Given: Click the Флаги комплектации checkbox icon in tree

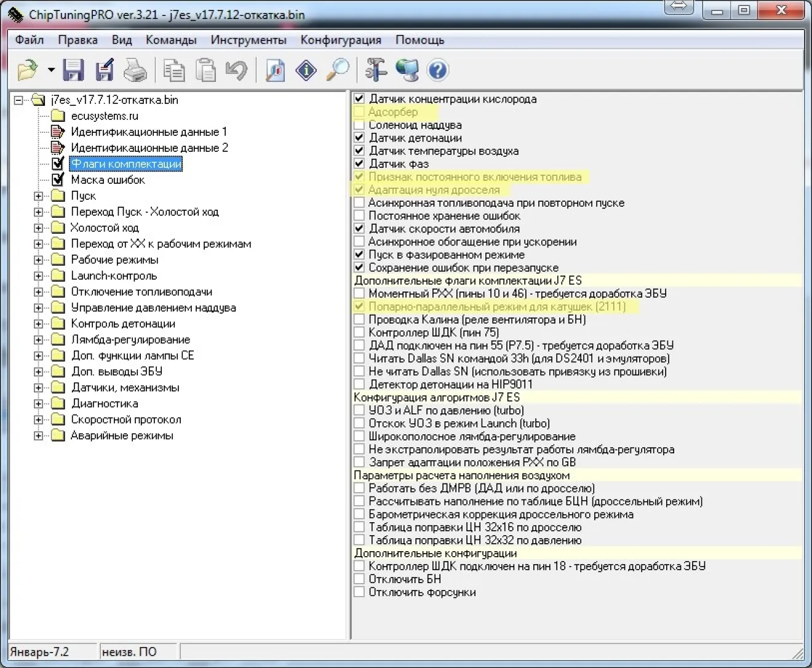Looking at the screenshot, I should [58, 164].
